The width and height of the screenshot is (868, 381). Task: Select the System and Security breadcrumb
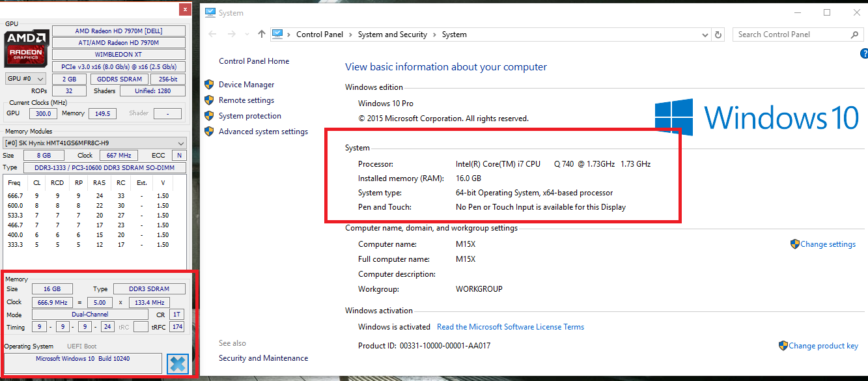pos(393,35)
